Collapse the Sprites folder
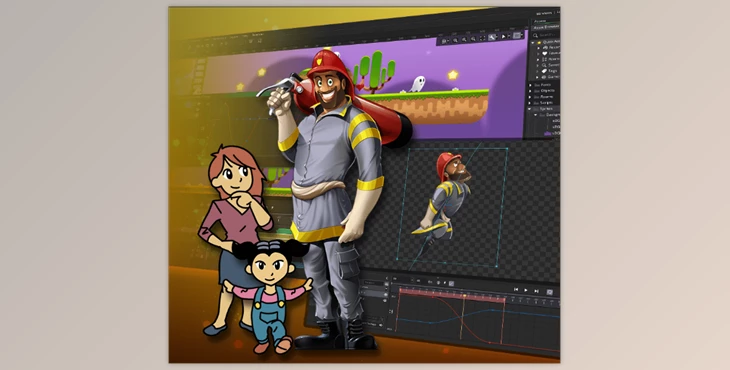 [x=529, y=109]
